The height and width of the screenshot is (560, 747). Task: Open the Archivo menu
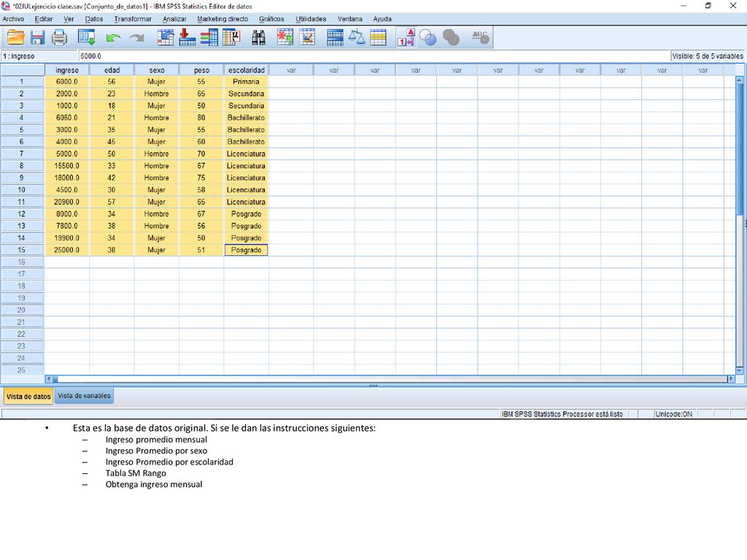coord(13,19)
